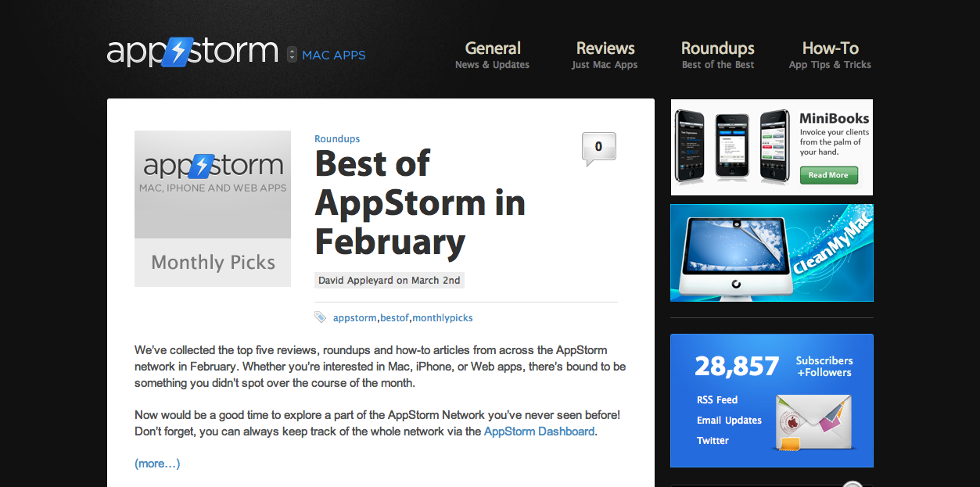Open the MiniBooks ad iPhone images
Viewport: 980px width, 487px height.
click(x=732, y=148)
